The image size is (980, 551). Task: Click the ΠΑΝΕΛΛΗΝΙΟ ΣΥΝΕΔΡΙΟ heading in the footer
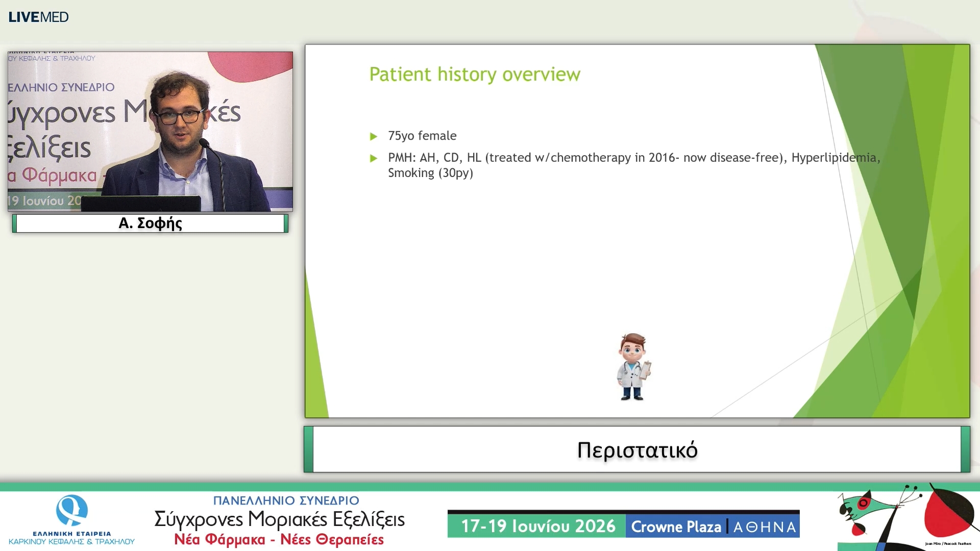tap(286, 500)
